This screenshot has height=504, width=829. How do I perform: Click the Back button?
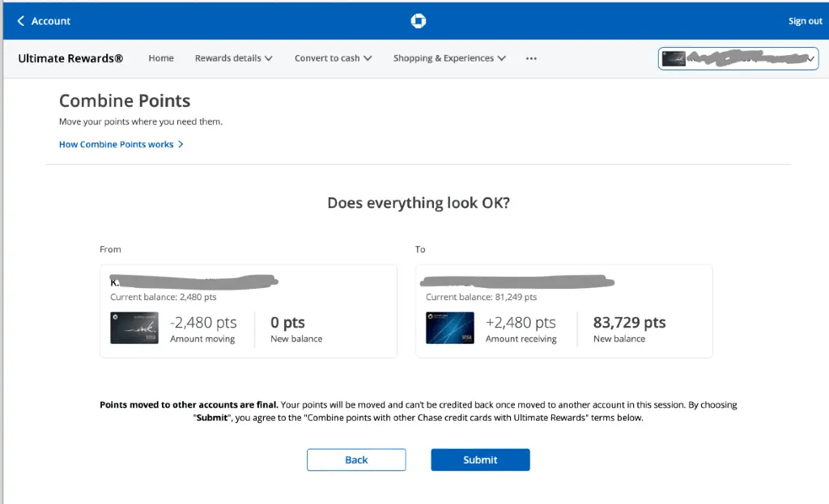[356, 460]
